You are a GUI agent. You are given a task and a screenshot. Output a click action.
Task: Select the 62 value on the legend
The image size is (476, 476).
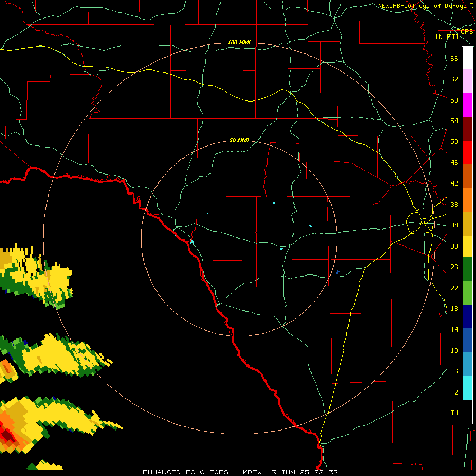(454, 79)
